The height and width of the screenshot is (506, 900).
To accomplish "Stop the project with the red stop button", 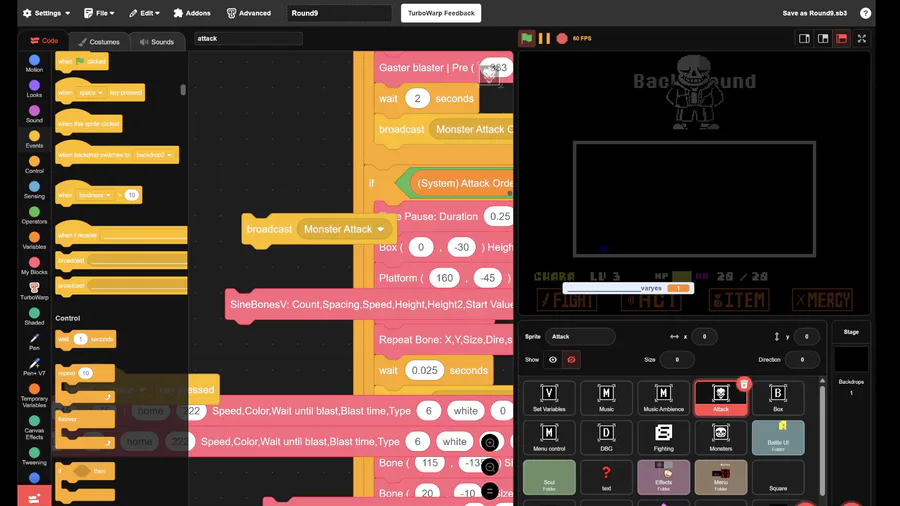I will (x=562, y=38).
